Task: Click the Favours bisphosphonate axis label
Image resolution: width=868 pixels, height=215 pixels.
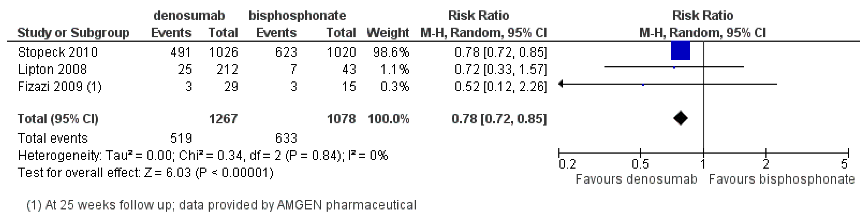Action: 782,179
